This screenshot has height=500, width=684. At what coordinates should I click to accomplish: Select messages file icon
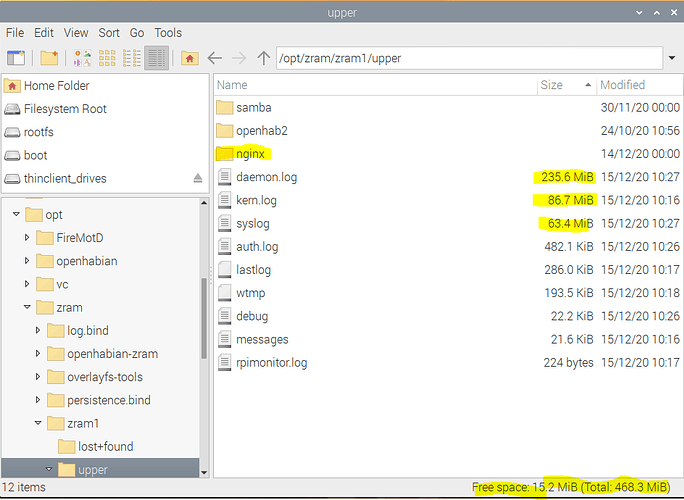click(x=225, y=339)
